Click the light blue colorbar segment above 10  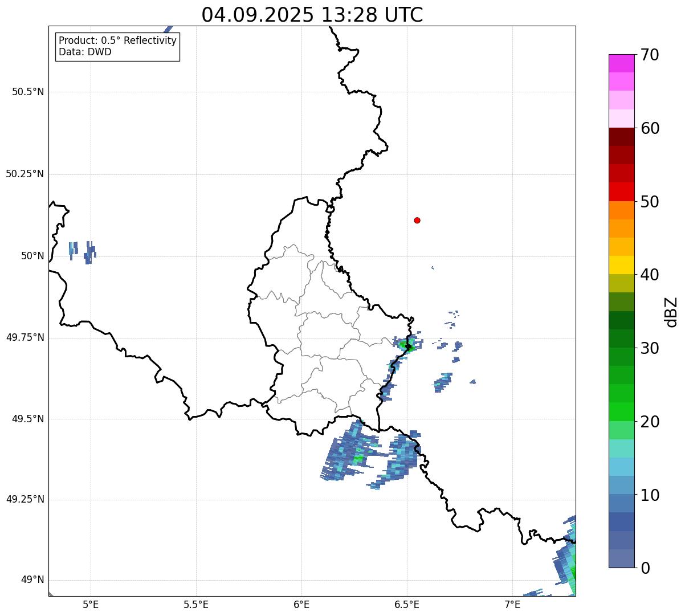pyautogui.click(x=621, y=485)
